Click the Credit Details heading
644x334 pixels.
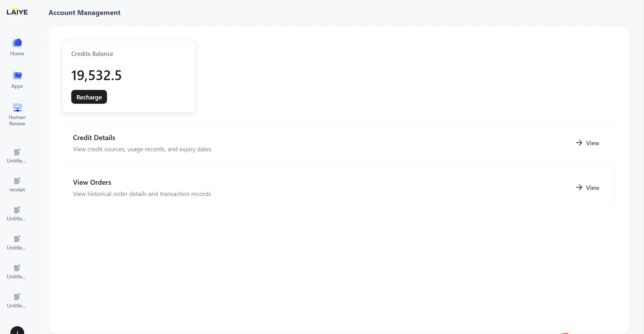pos(94,138)
